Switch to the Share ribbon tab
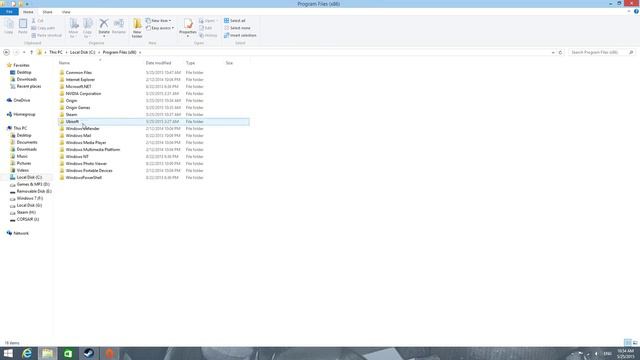The height and width of the screenshot is (360, 640). 47,12
